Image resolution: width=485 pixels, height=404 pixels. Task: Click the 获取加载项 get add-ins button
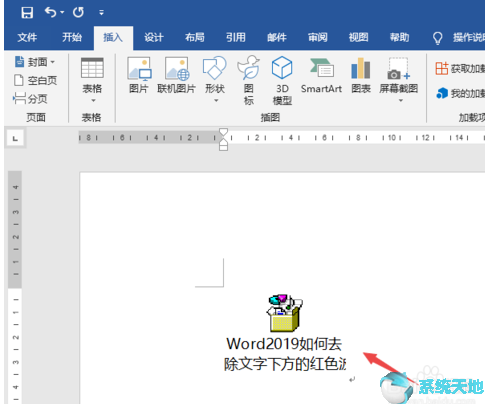tap(460, 69)
